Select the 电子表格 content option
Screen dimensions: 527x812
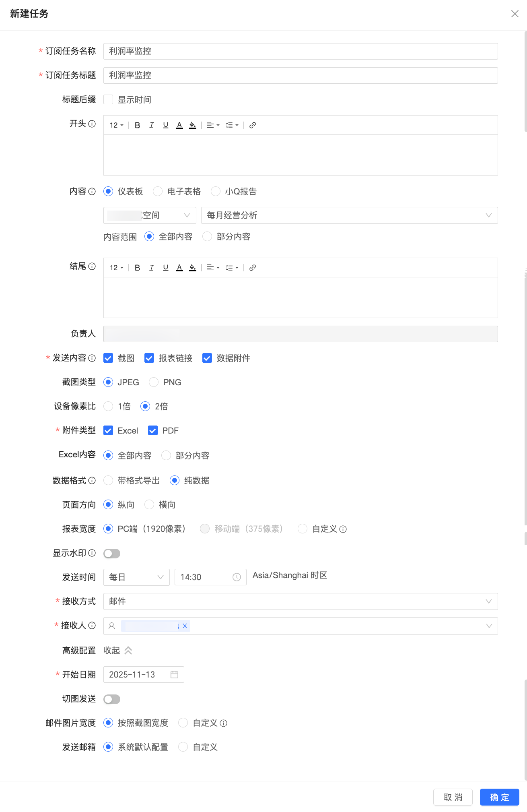click(158, 191)
